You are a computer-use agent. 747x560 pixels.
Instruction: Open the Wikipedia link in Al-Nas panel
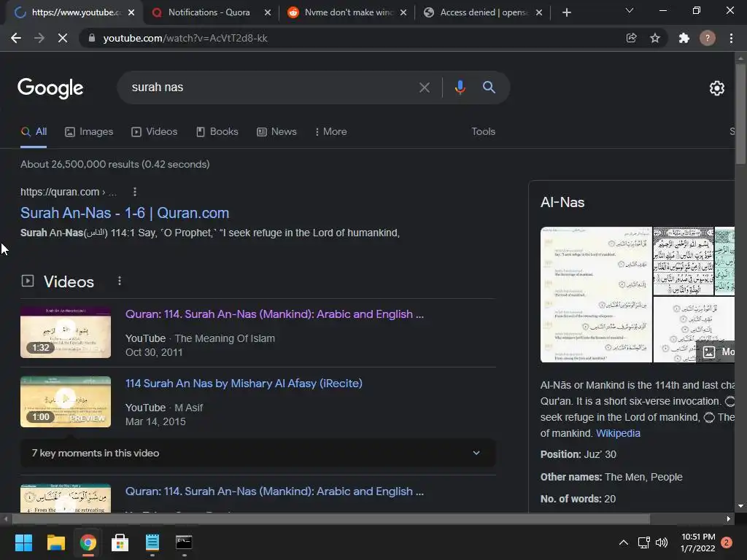(618, 433)
